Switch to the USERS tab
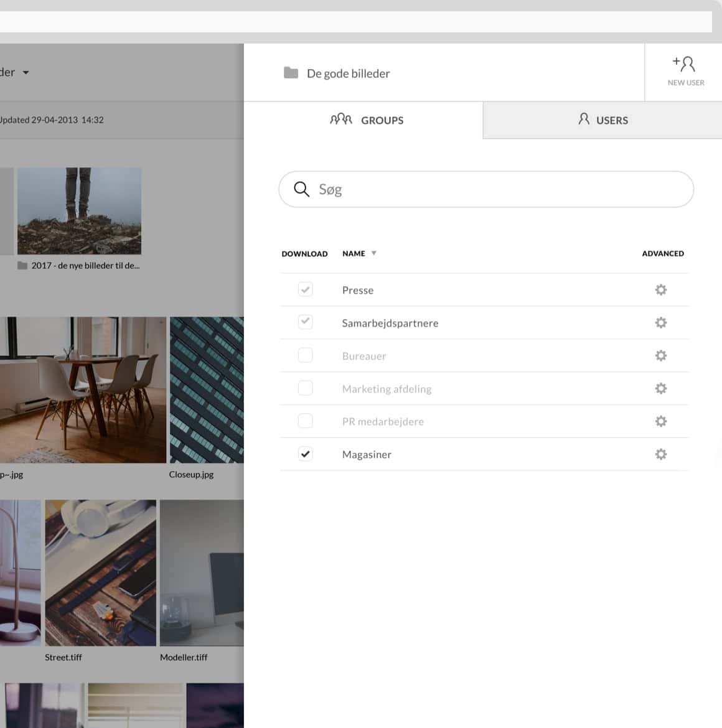Image resolution: width=722 pixels, height=728 pixels. pyautogui.click(x=602, y=120)
